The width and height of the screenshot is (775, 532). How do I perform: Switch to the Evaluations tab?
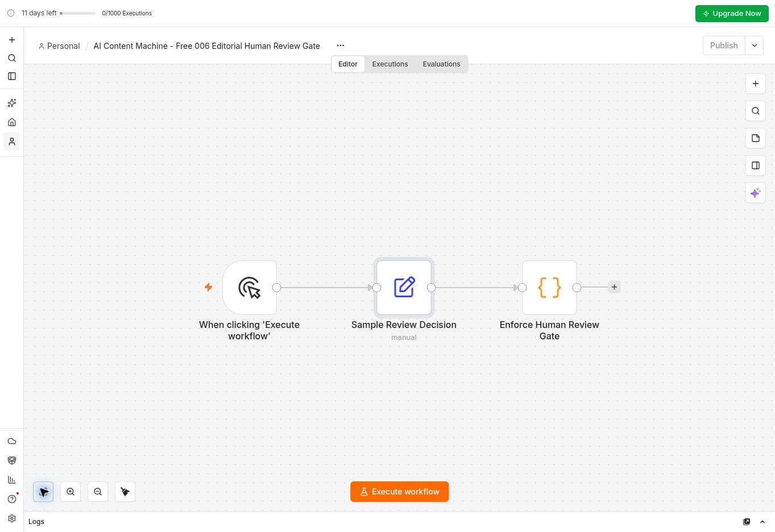point(441,64)
